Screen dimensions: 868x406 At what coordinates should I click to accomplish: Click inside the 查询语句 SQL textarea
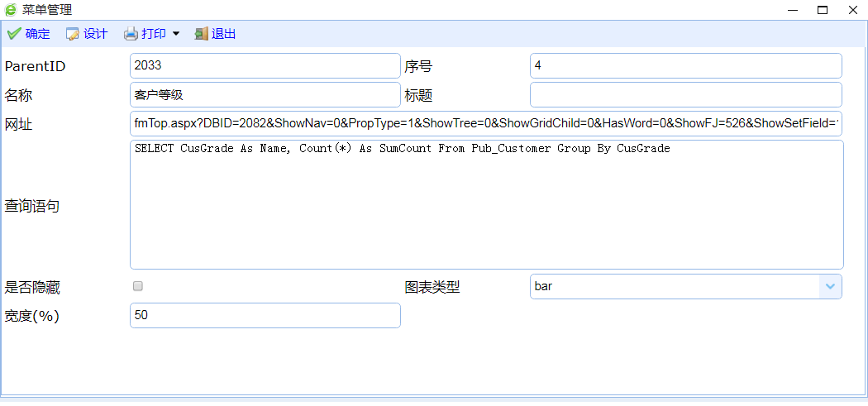486,207
